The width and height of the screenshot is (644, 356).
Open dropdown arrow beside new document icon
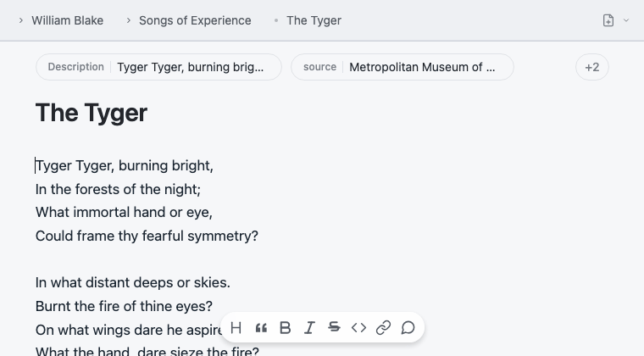click(626, 20)
